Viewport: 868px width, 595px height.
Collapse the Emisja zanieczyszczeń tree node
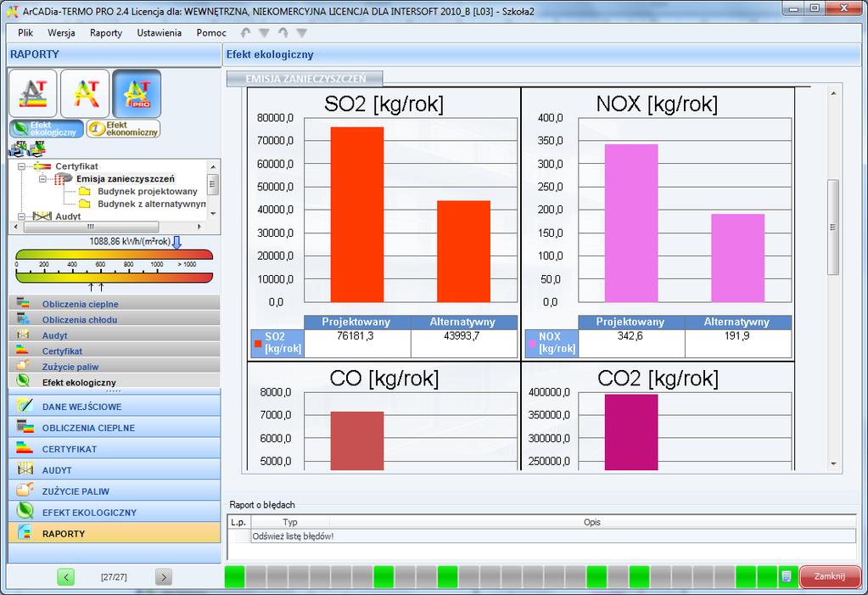click(42, 179)
